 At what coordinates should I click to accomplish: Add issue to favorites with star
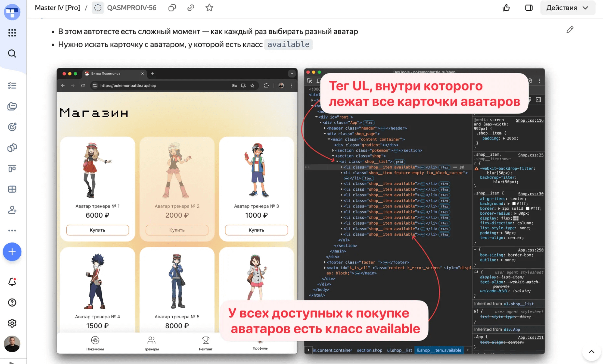(209, 8)
